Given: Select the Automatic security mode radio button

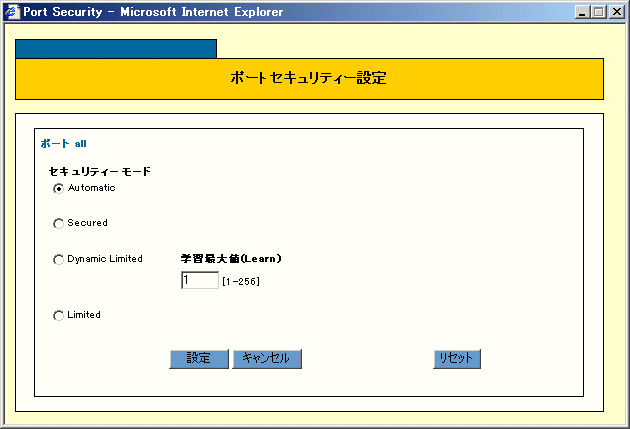Looking at the screenshot, I should tap(59, 188).
